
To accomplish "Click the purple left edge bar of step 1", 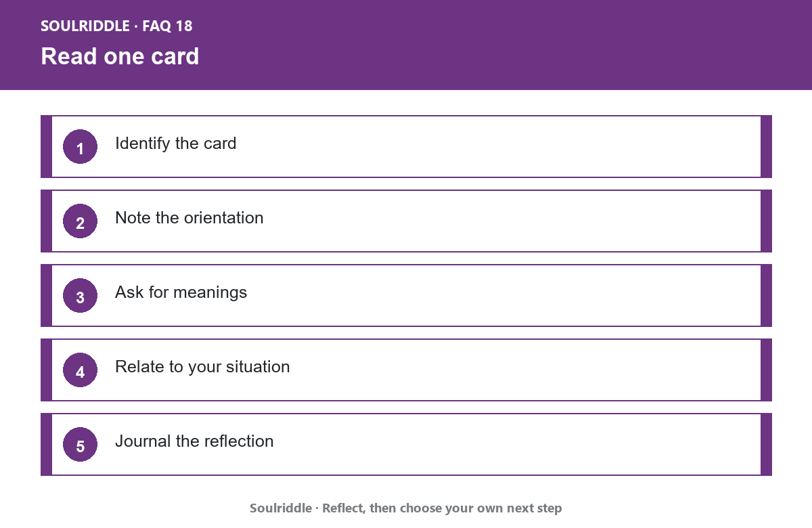I will point(46,146).
